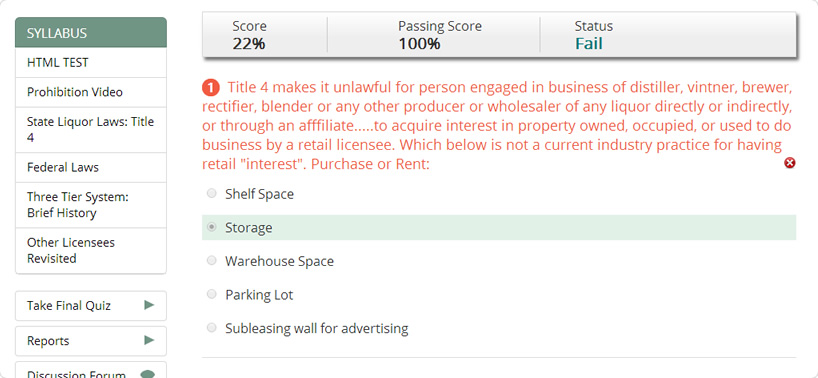Open the Reports section
The width and height of the screenshot is (818, 378).
point(91,341)
